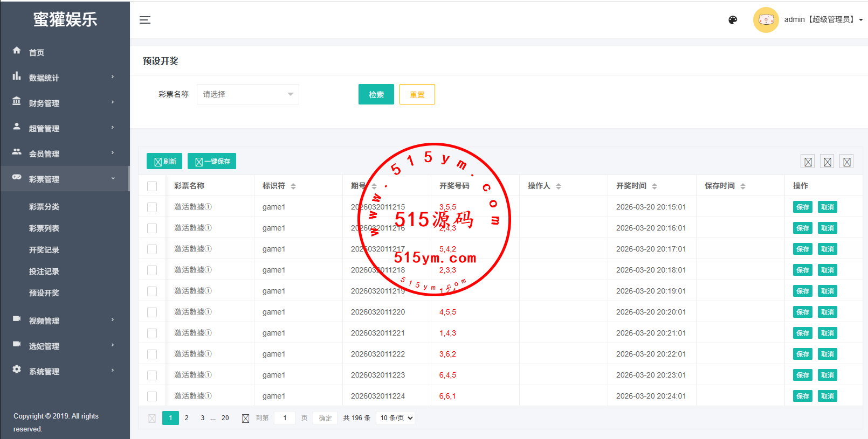Expand the 财务管理 sidebar menu
Image resolution: width=868 pixels, height=439 pixels.
point(65,103)
